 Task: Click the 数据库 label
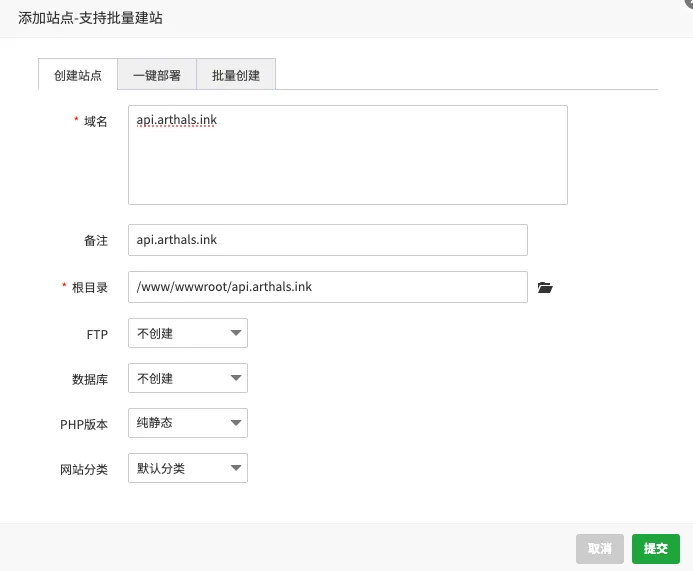[x=90, y=379]
